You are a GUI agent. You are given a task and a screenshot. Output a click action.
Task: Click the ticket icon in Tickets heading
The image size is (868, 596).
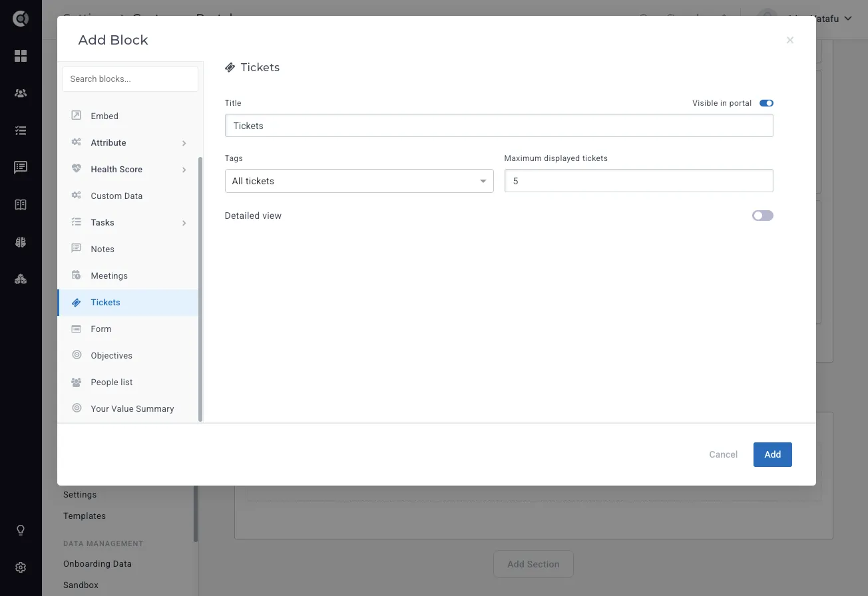230,67
